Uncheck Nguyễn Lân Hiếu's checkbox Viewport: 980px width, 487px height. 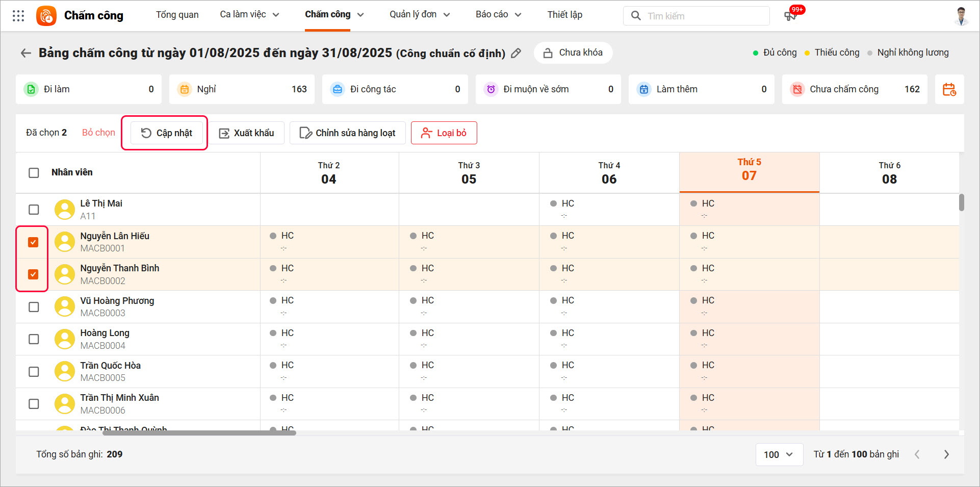click(x=33, y=242)
